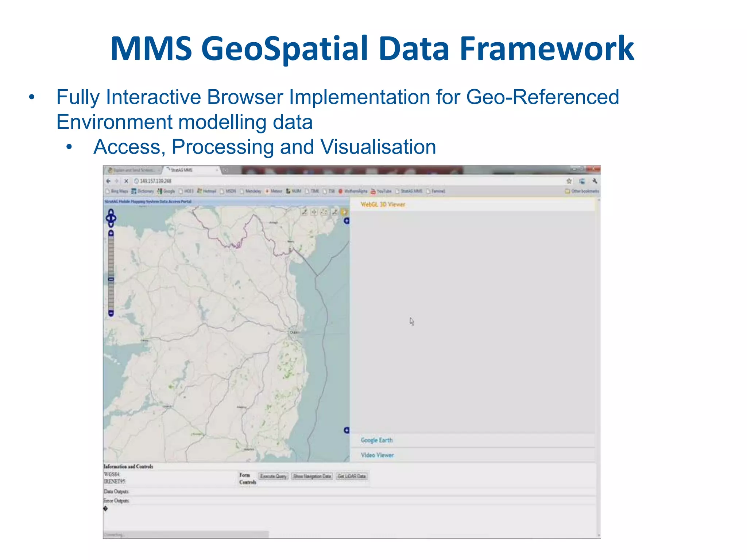
Task: Open the Mendeley bookmark
Action: tap(251, 191)
